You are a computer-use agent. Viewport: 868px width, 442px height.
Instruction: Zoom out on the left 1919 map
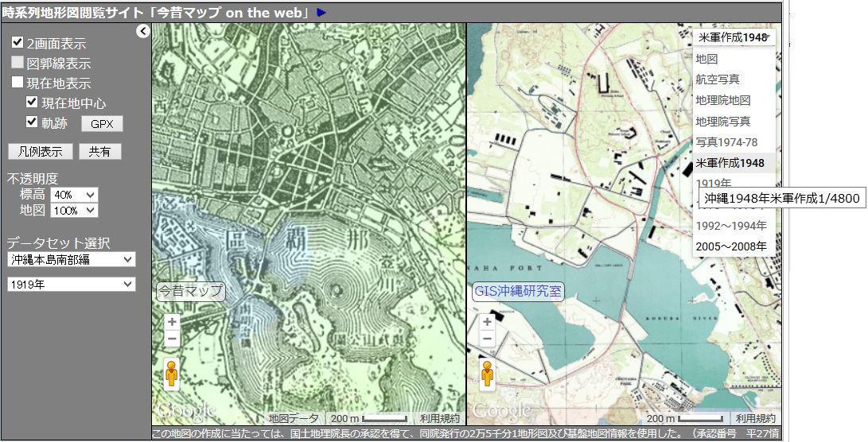pyautogui.click(x=172, y=339)
